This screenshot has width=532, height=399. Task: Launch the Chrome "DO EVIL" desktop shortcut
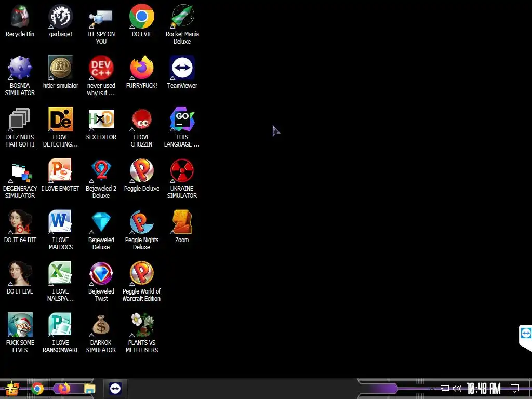point(141,17)
